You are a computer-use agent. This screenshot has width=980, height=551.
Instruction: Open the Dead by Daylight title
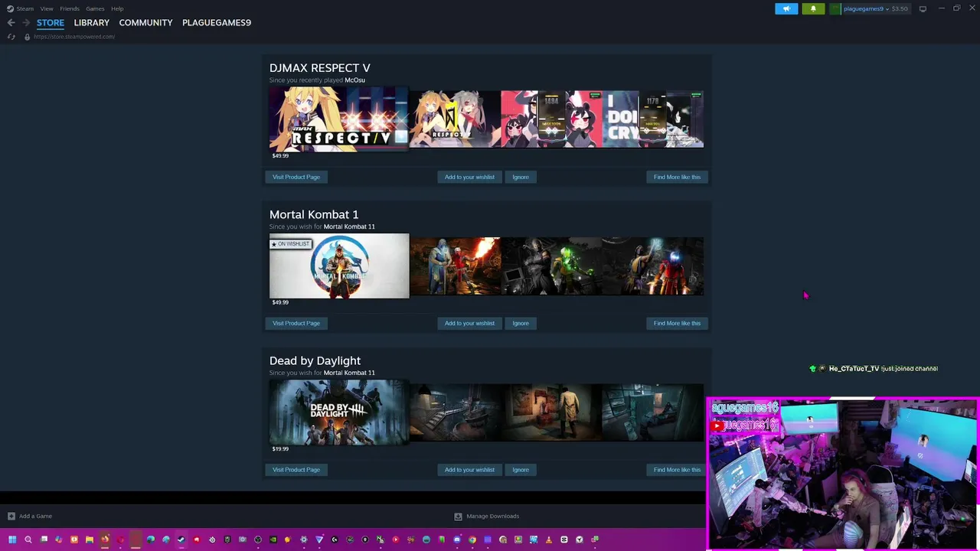(315, 360)
